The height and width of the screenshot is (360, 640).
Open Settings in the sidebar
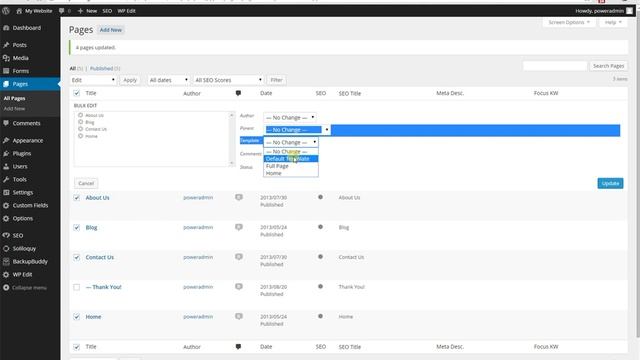pyautogui.click(x=22, y=193)
